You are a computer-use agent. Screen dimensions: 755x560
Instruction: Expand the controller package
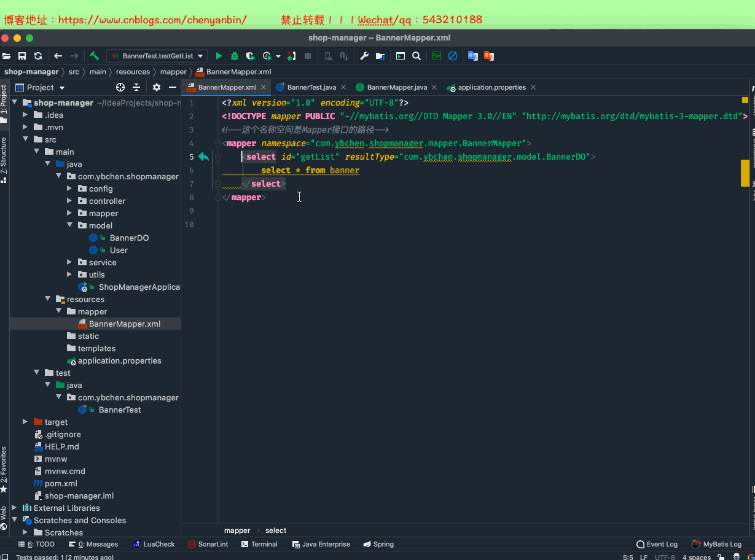(x=69, y=201)
